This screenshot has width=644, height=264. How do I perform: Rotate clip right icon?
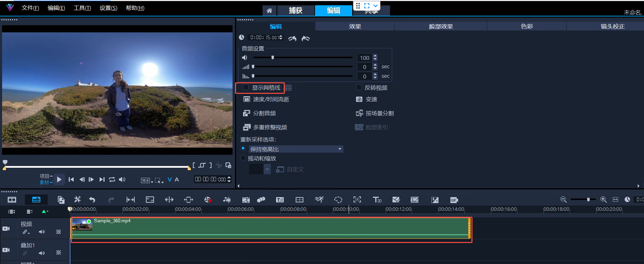[x=306, y=38]
